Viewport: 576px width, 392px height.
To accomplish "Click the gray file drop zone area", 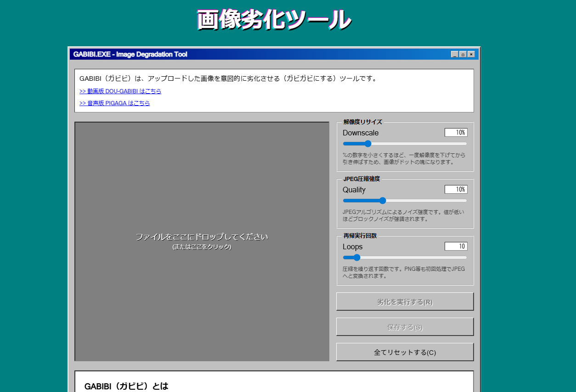I will click(202, 241).
